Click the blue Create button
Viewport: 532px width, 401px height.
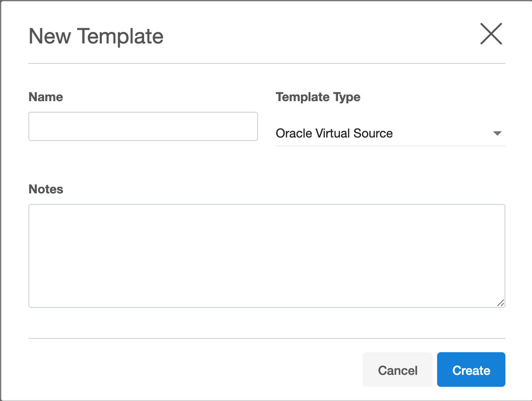point(471,370)
